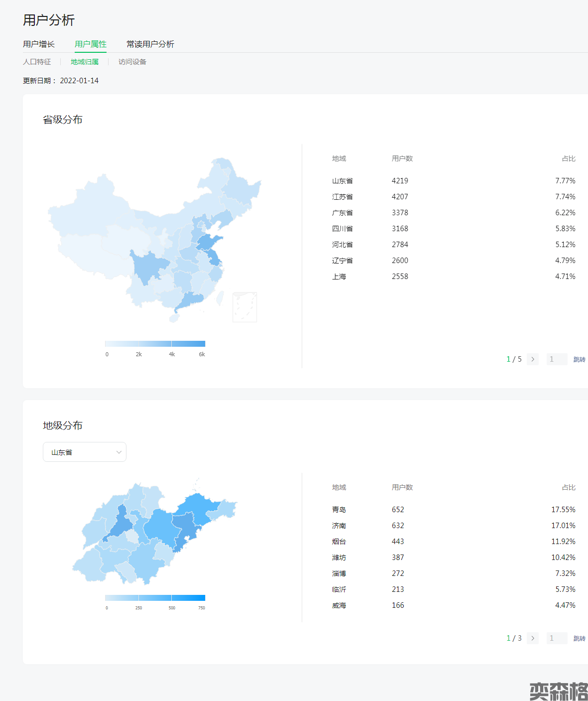
Task: Select the 人口特征 sub-tab
Action: click(37, 62)
